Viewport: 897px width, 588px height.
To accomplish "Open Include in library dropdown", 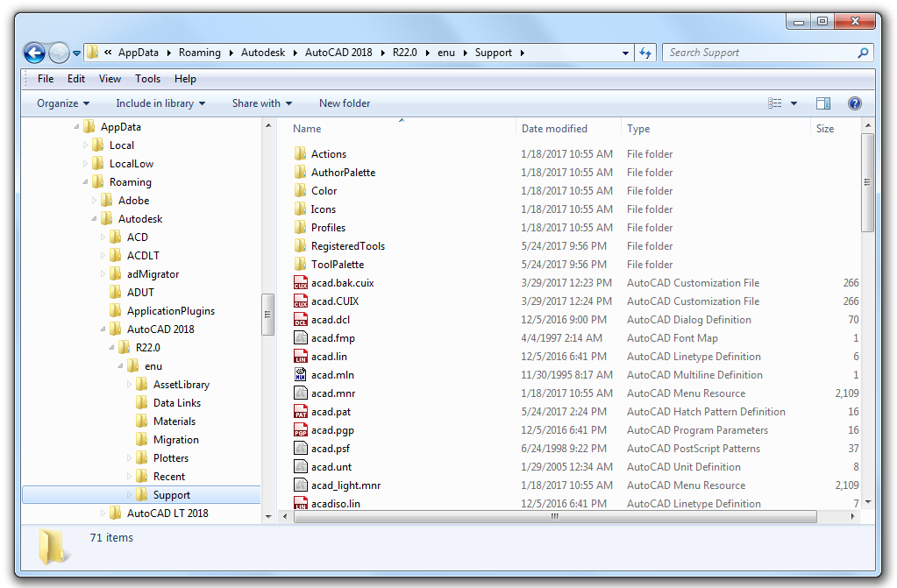I will click(x=160, y=103).
